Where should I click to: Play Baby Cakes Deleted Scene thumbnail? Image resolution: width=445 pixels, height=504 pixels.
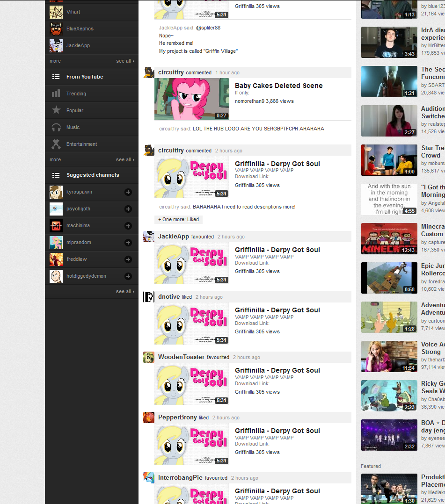[x=192, y=99]
